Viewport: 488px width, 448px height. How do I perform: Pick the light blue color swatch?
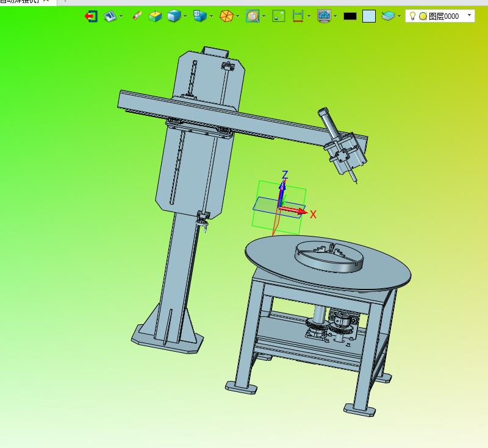click(x=369, y=16)
